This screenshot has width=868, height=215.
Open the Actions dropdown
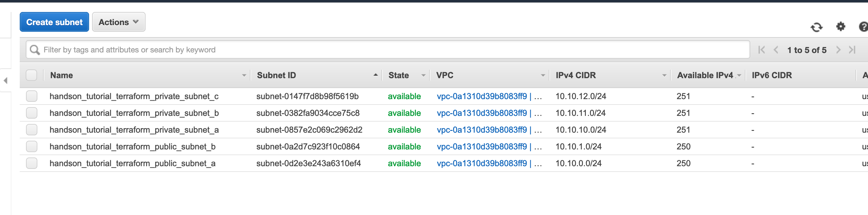click(x=119, y=22)
